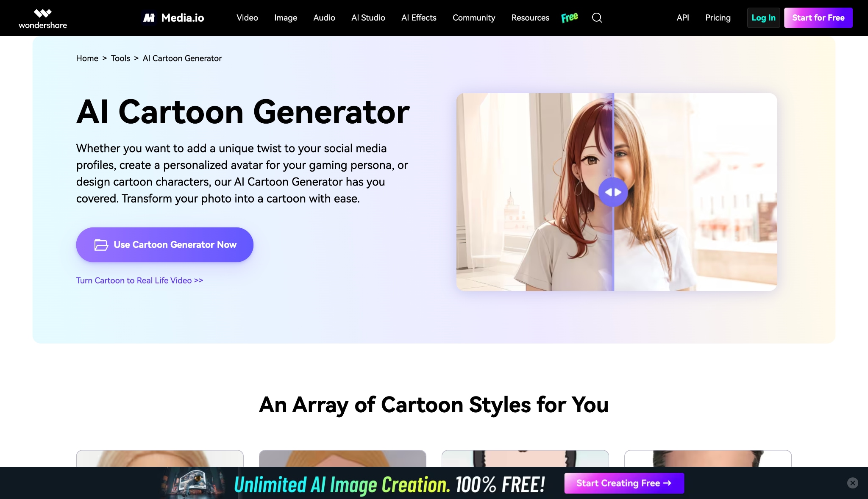Go to the API page

tap(683, 18)
